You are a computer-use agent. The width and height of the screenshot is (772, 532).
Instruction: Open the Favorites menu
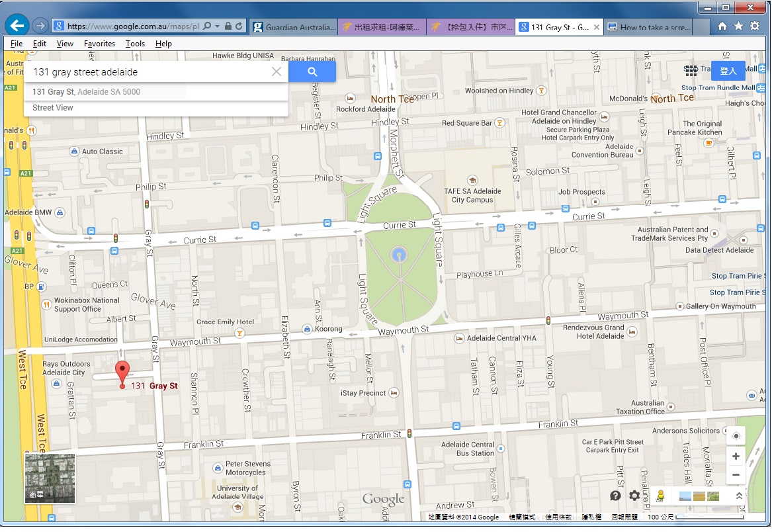[x=99, y=44]
